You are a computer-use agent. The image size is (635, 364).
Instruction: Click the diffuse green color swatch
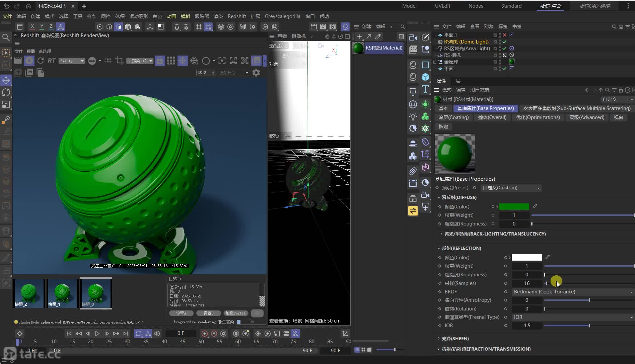tap(514, 207)
